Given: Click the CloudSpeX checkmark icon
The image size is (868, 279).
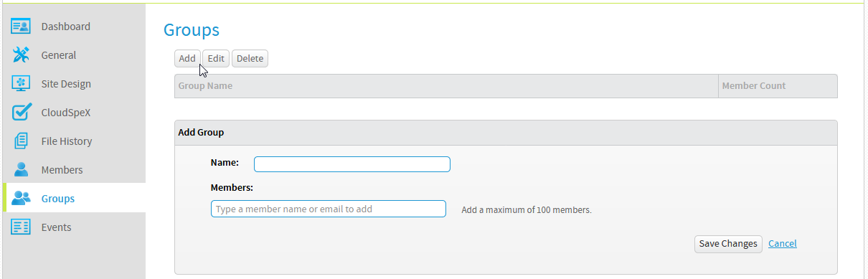Looking at the screenshot, I should (x=22, y=113).
